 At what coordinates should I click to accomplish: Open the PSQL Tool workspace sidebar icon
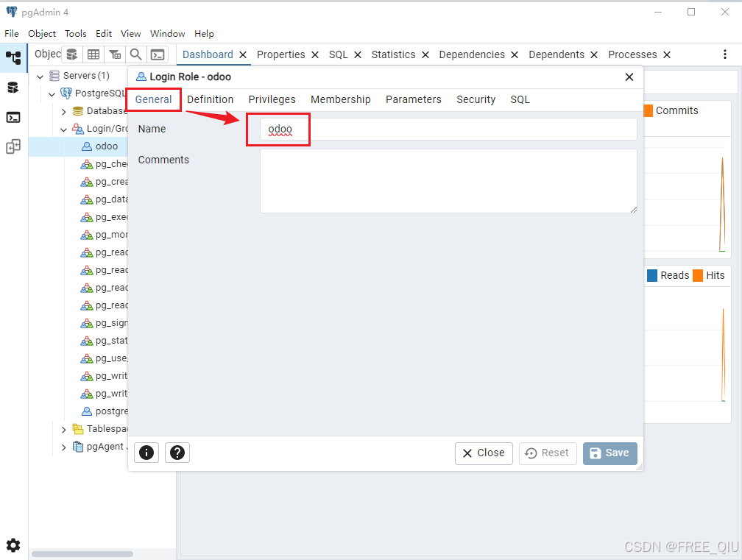pos(13,117)
